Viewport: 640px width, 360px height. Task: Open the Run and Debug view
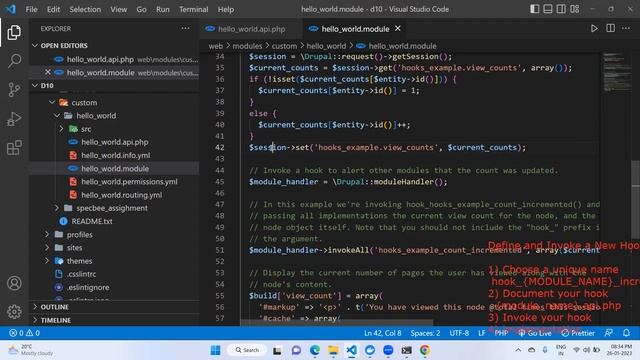(x=14, y=119)
